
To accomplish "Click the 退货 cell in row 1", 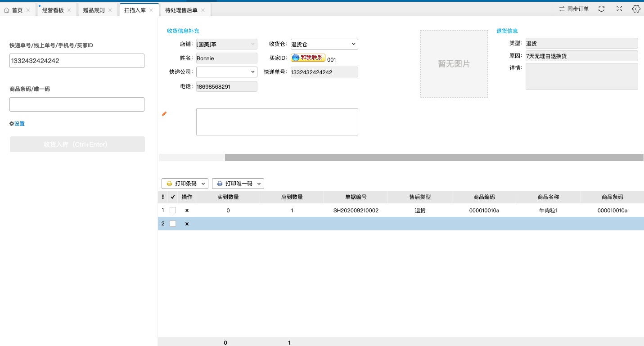I will [420, 210].
